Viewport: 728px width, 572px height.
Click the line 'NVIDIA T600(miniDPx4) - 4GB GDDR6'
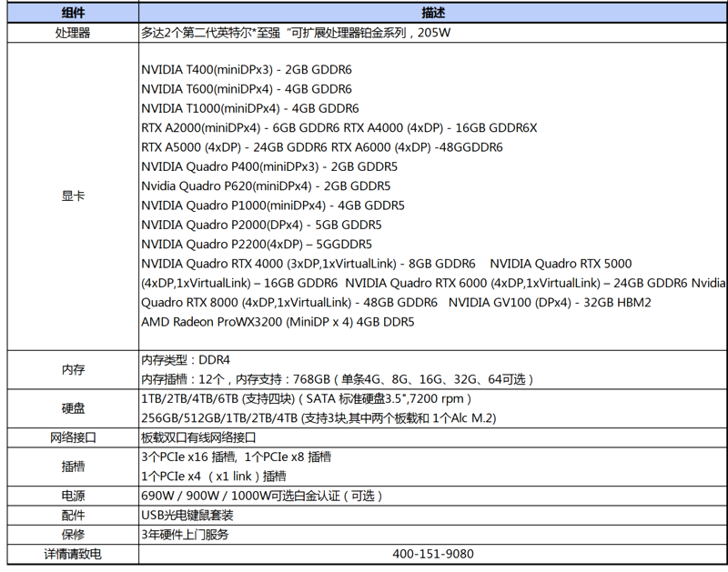[x=247, y=89]
